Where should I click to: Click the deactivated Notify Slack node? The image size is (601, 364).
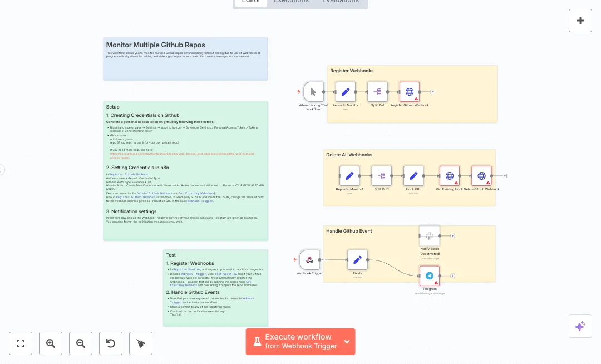pyautogui.click(x=429, y=235)
